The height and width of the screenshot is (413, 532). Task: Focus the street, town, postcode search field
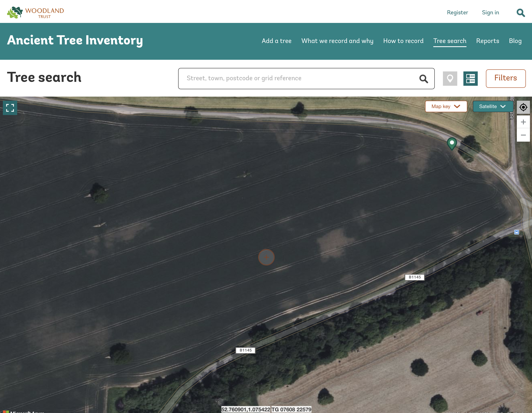[x=306, y=79]
